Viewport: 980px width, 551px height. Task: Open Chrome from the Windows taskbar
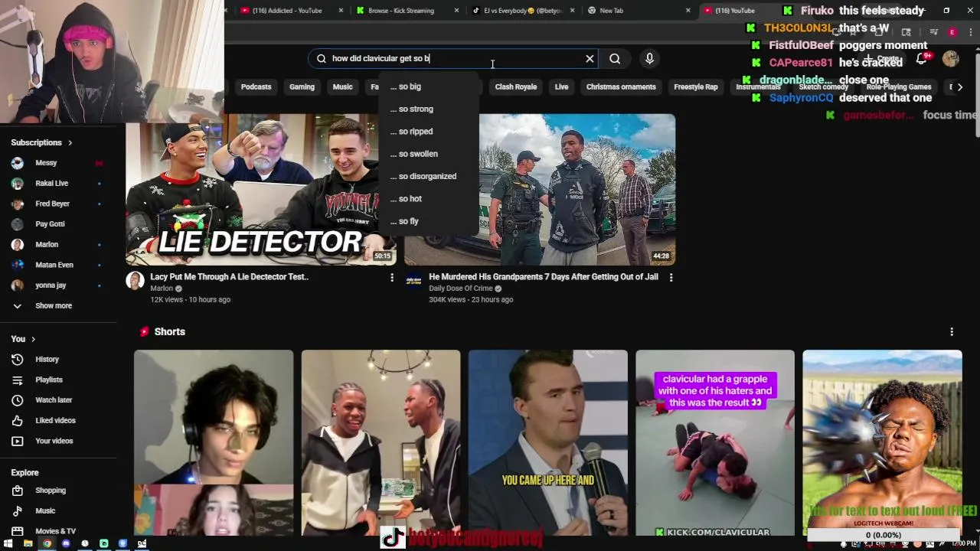pyautogui.click(x=47, y=543)
